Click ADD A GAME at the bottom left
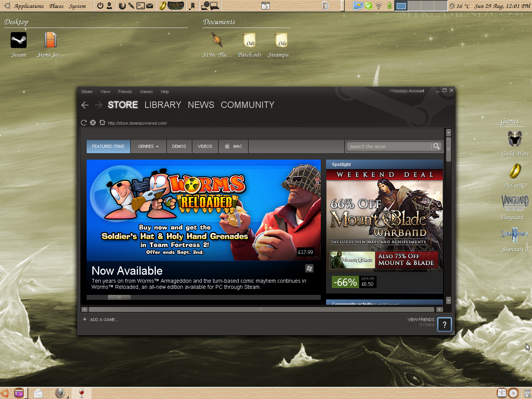This screenshot has width=532, height=399. click(x=100, y=320)
